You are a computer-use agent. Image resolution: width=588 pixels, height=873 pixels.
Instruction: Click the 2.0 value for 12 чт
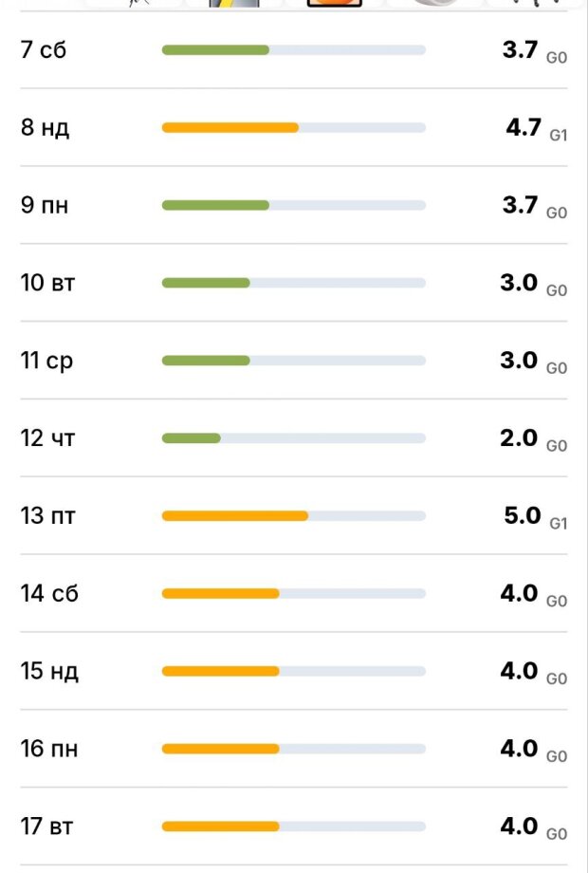pyautogui.click(x=520, y=438)
